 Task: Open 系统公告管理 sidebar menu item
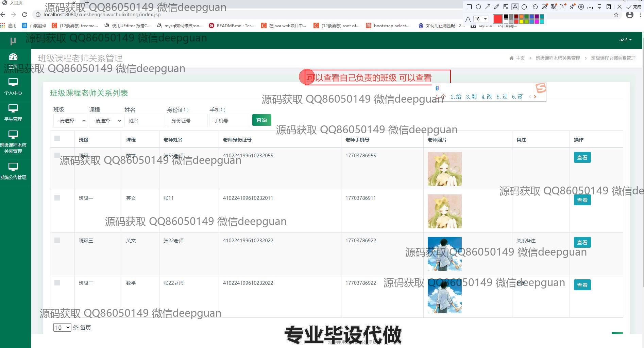13,171
